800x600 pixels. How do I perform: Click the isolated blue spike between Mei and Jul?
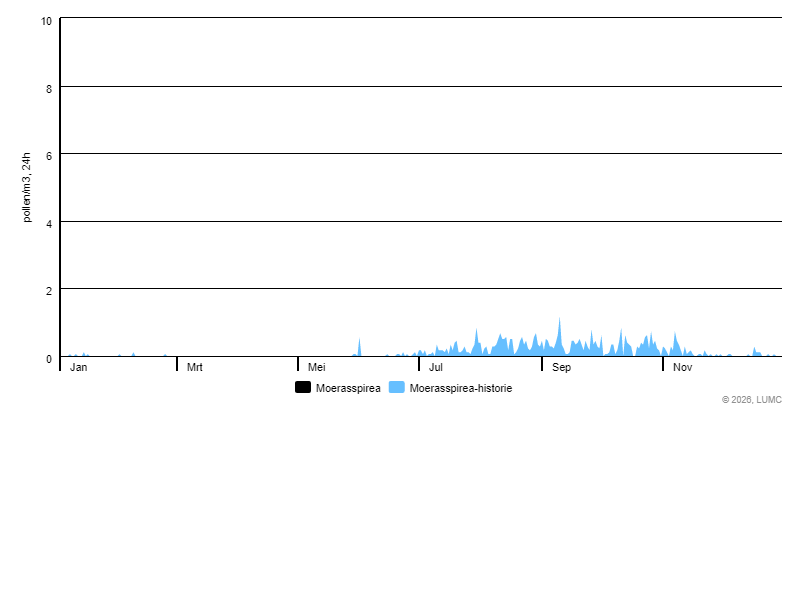click(359, 348)
